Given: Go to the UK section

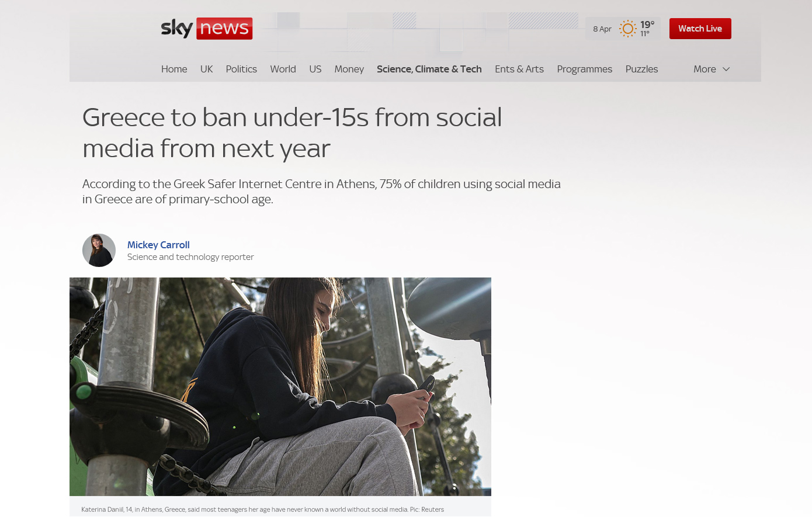Looking at the screenshot, I should pyautogui.click(x=206, y=69).
